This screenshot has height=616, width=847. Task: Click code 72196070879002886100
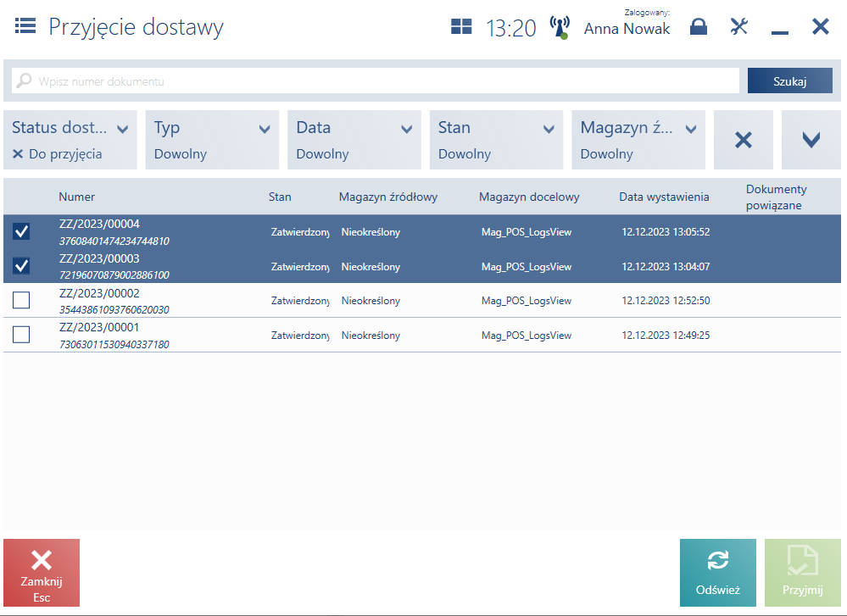point(114,275)
